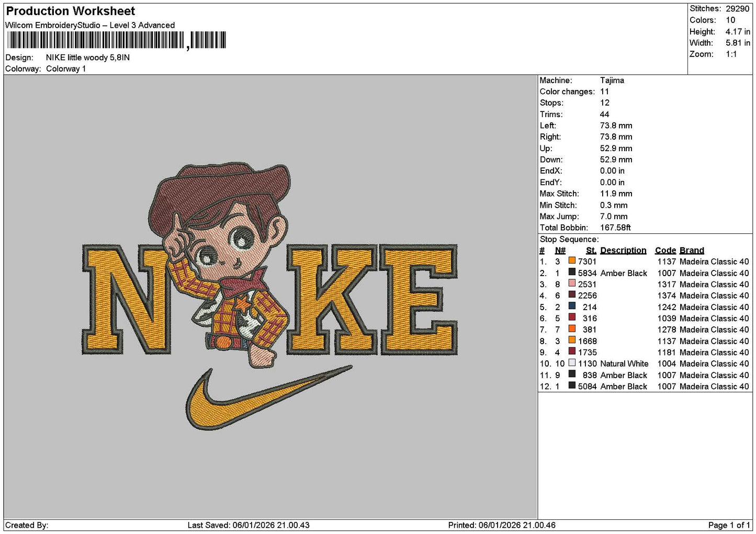Pick the dark red swatch beside 1735

click(572, 352)
